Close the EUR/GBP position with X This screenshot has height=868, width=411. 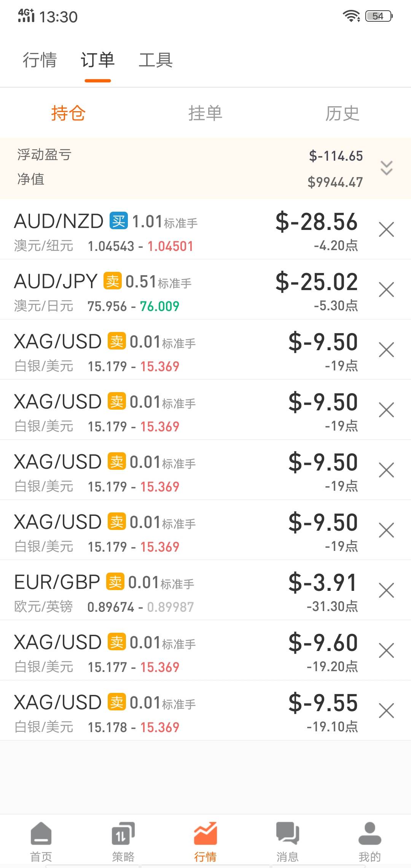coord(386,590)
